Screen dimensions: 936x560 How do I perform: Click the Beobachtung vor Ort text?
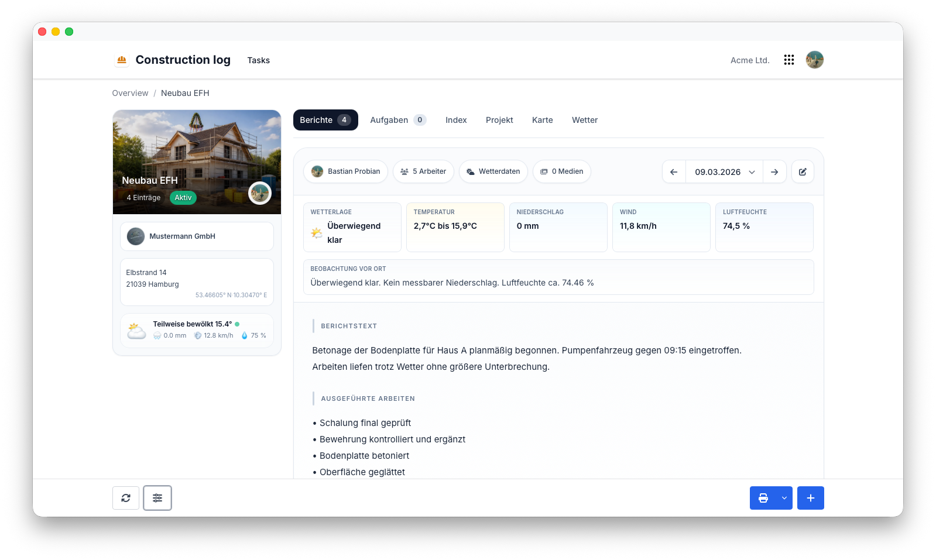pos(452,283)
